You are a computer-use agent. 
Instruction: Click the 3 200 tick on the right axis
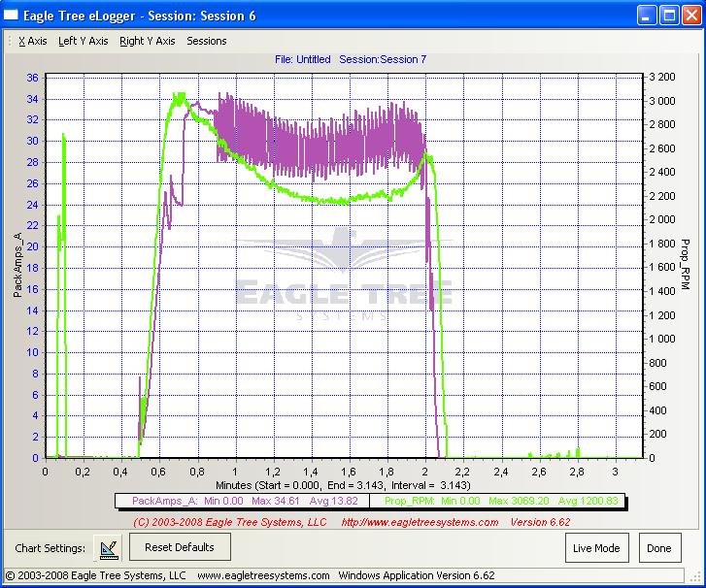(x=661, y=77)
